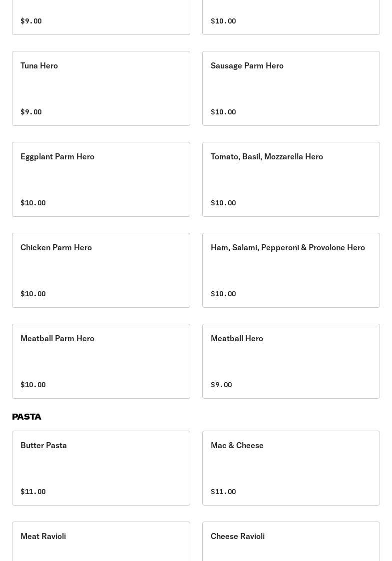Click the $9.00 price under Tuna Hero

point(31,112)
